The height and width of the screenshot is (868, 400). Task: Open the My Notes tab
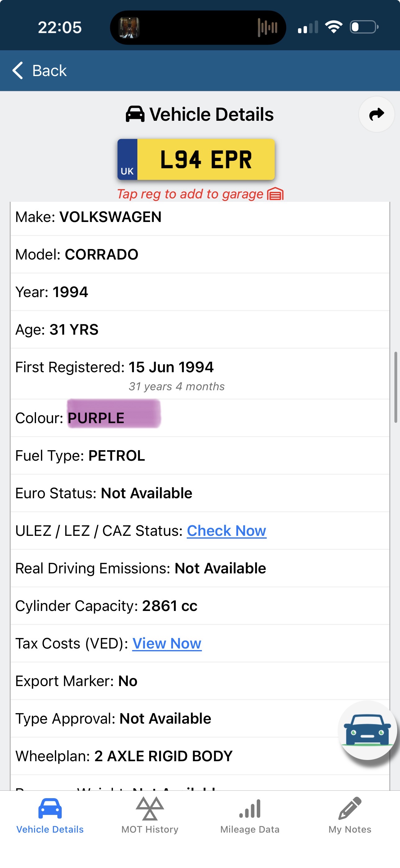350,816
